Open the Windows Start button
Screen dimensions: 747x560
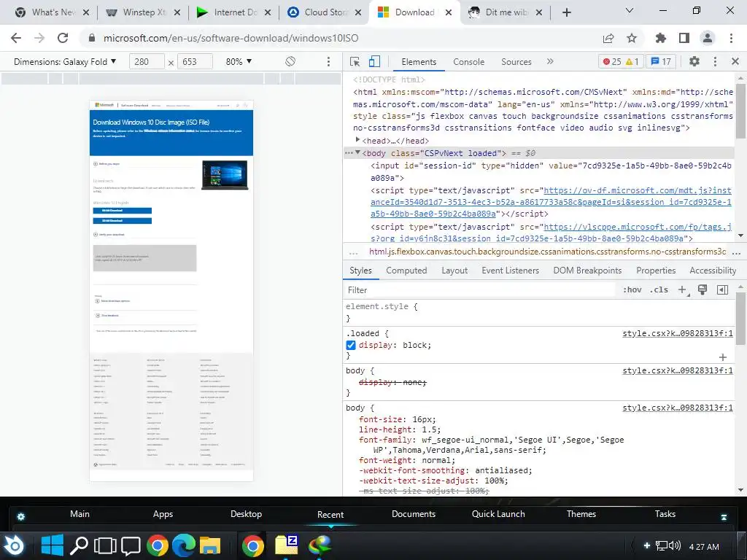[52, 545]
